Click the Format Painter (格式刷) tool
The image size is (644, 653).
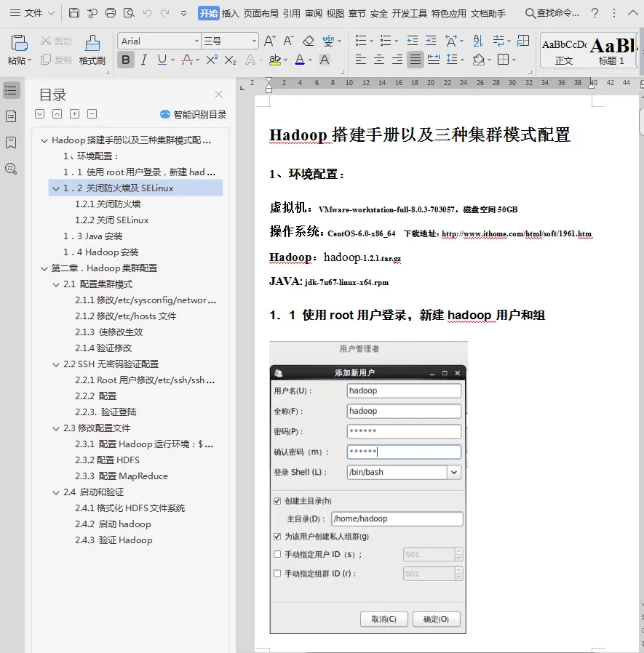[x=92, y=50]
